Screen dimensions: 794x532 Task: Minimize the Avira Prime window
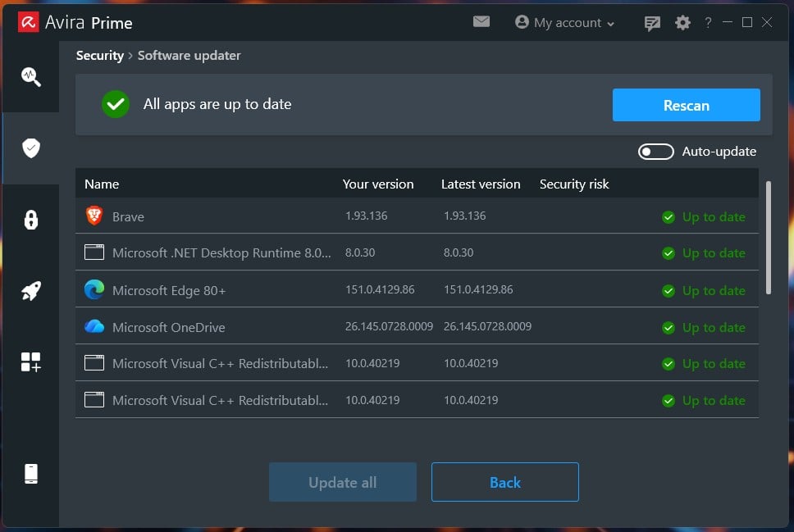click(x=728, y=22)
